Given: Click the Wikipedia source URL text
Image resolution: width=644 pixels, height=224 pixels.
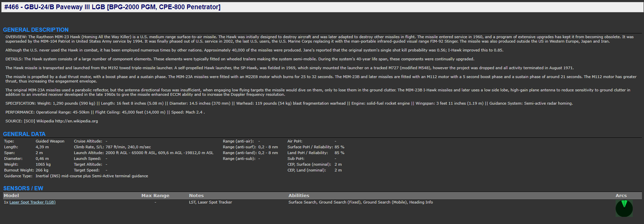Looking at the screenshot, I should pyautogui.click(x=77, y=121).
